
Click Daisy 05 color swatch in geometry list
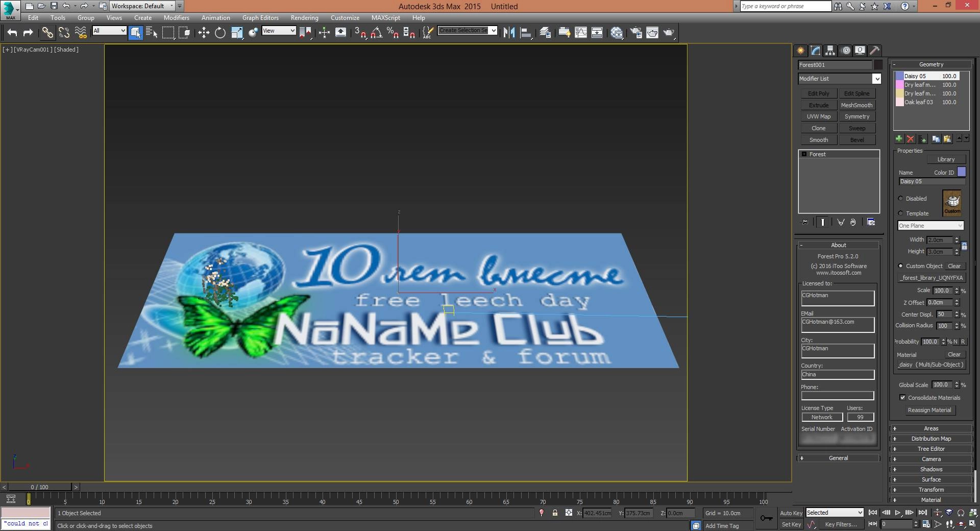pos(899,76)
